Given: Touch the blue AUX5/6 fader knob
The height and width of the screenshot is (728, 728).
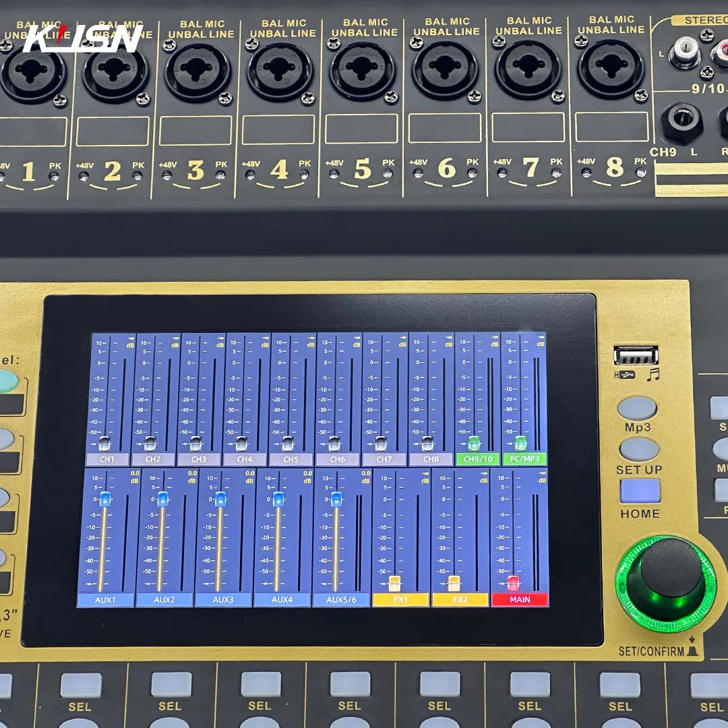Looking at the screenshot, I should (x=336, y=499).
